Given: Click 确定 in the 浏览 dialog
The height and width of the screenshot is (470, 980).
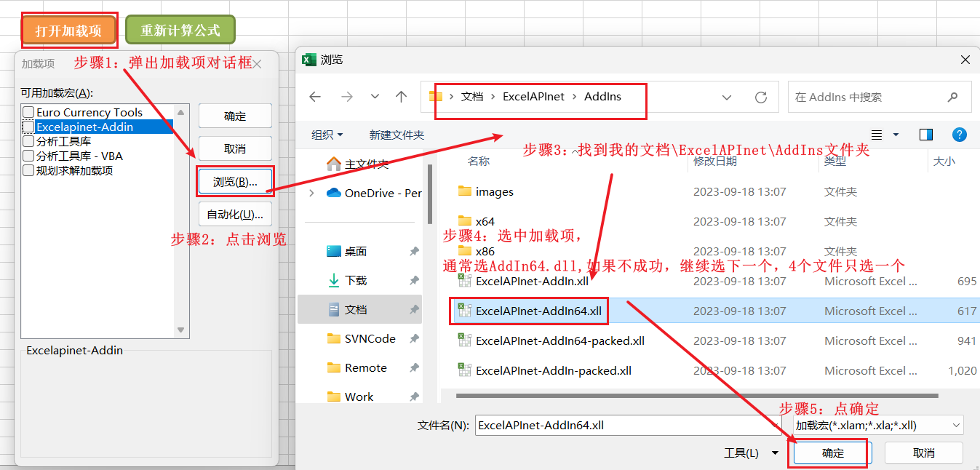Looking at the screenshot, I should click(833, 453).
